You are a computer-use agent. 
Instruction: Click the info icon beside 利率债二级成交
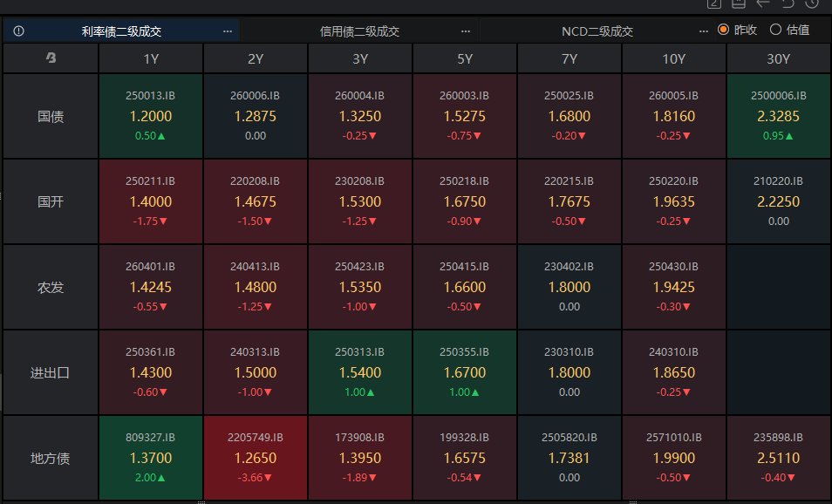18,31
